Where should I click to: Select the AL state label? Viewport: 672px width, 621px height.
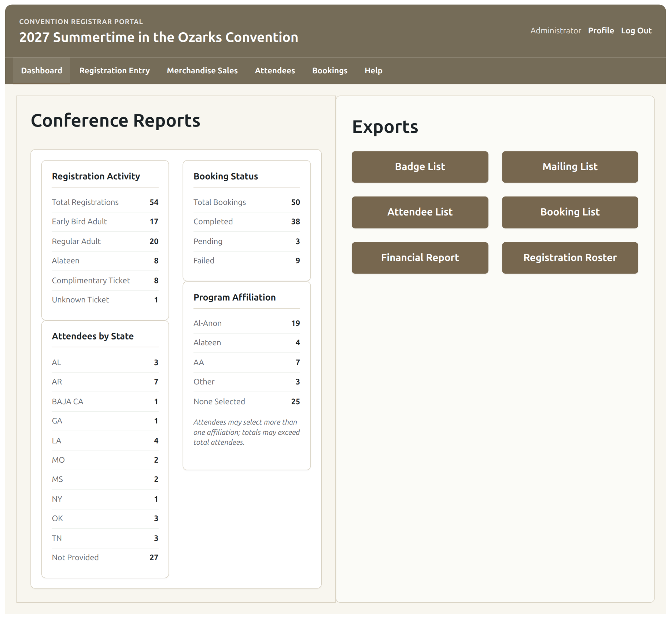click(x=56, y=363)
